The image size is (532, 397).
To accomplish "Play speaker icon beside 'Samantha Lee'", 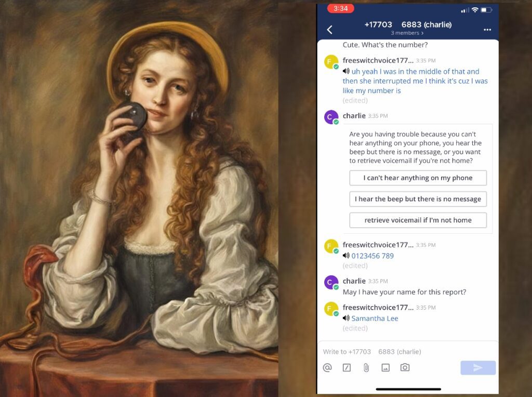I will [x=346, y=318].
